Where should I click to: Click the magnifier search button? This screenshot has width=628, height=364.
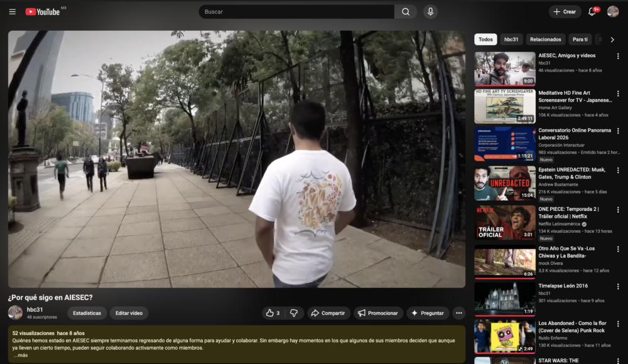pyautogui.click(x=406, y=12)
